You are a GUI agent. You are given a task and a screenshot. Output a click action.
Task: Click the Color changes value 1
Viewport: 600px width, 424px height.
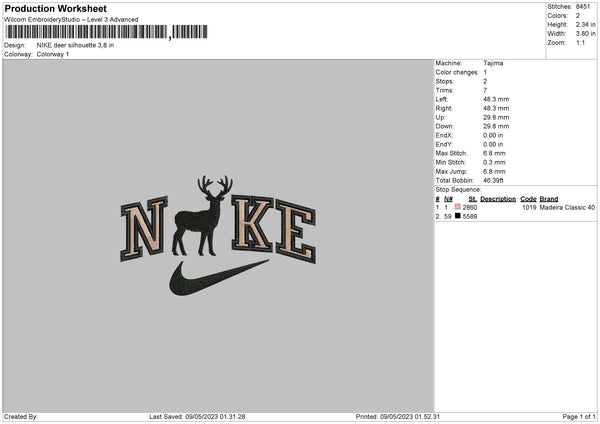[485, 72]
